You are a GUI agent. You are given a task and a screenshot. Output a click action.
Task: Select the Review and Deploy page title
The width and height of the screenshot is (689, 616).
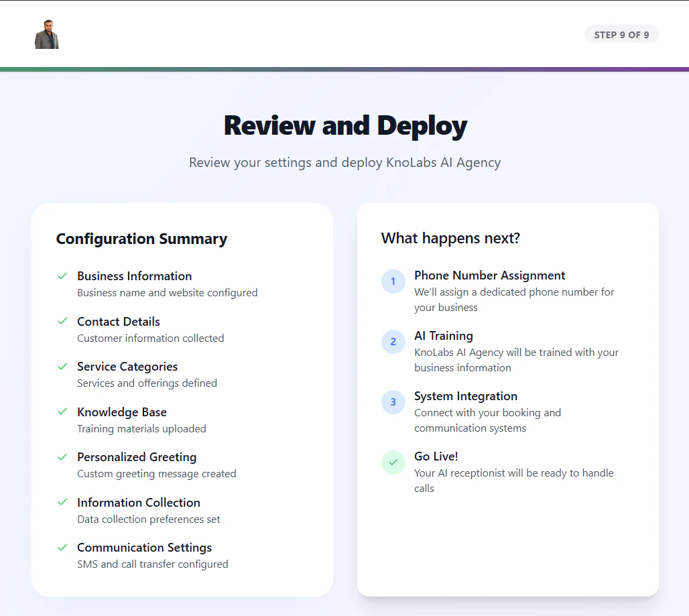[344, 125]
